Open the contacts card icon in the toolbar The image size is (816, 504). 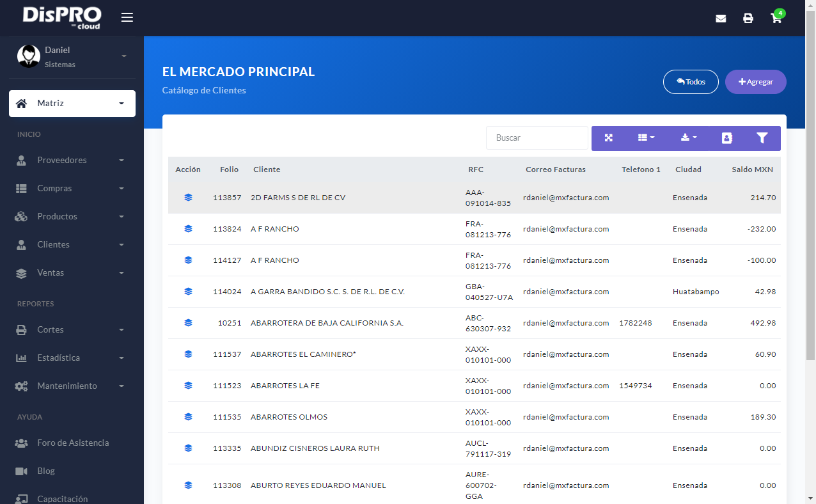coord(727,138)
